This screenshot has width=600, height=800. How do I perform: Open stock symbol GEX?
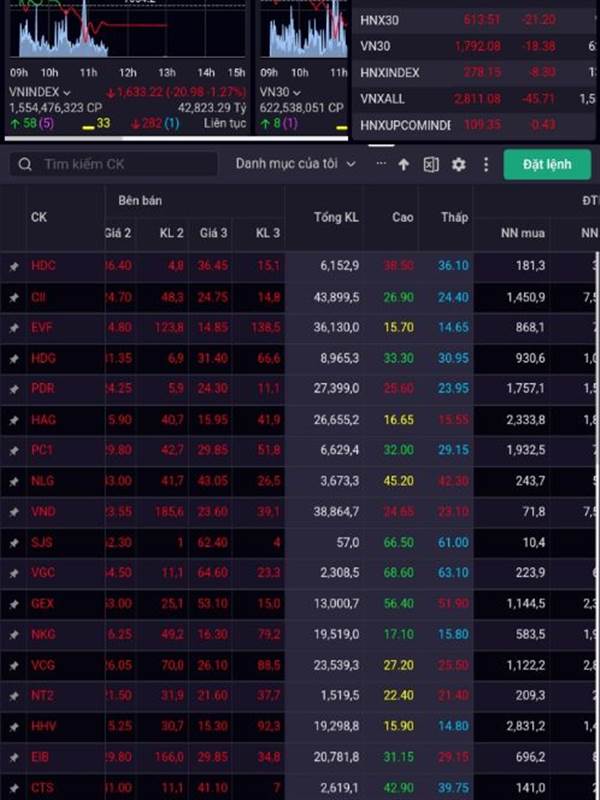(43, 604)
